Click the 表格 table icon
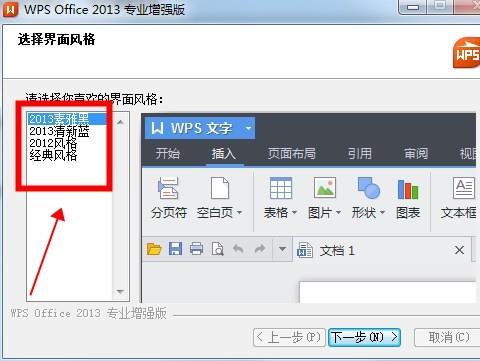Image resolution: width=480 pixels, height=361 pixels. point(281,188)
